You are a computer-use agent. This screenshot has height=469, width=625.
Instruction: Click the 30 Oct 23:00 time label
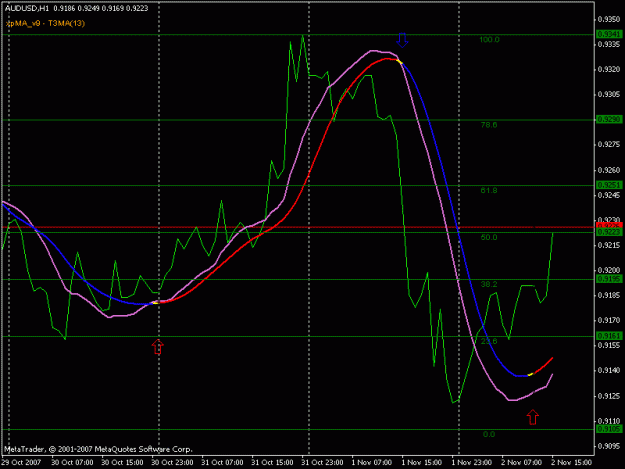tap(172, 462)
